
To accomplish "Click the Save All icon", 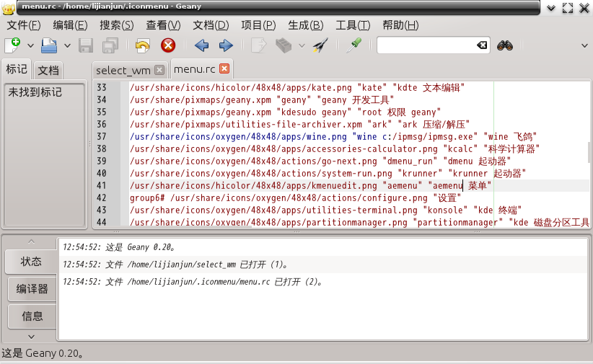I will (110, 45).
